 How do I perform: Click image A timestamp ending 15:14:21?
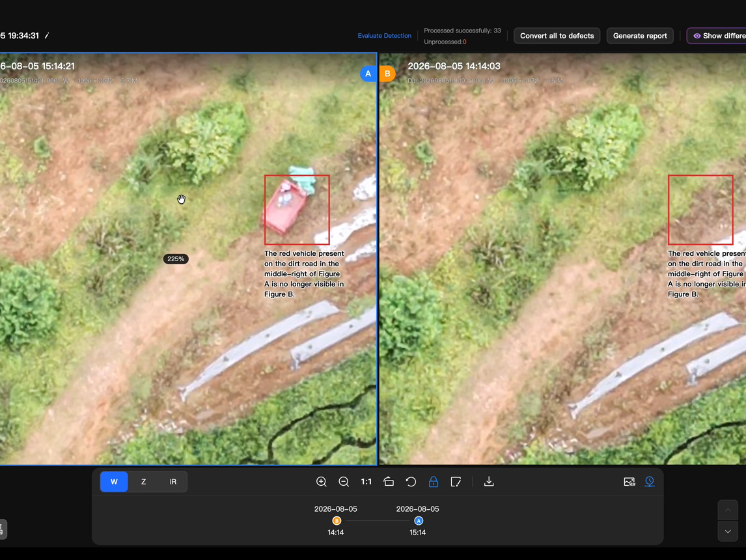38,66
